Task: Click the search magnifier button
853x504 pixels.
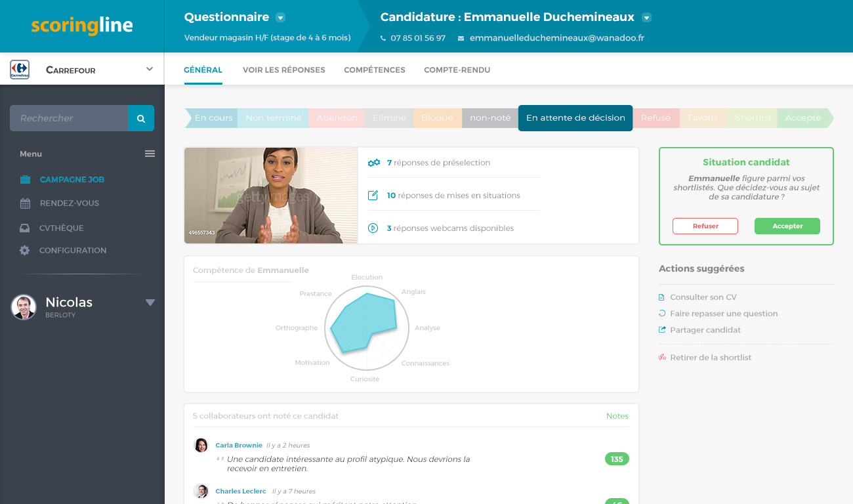Action: pos(141,118)
